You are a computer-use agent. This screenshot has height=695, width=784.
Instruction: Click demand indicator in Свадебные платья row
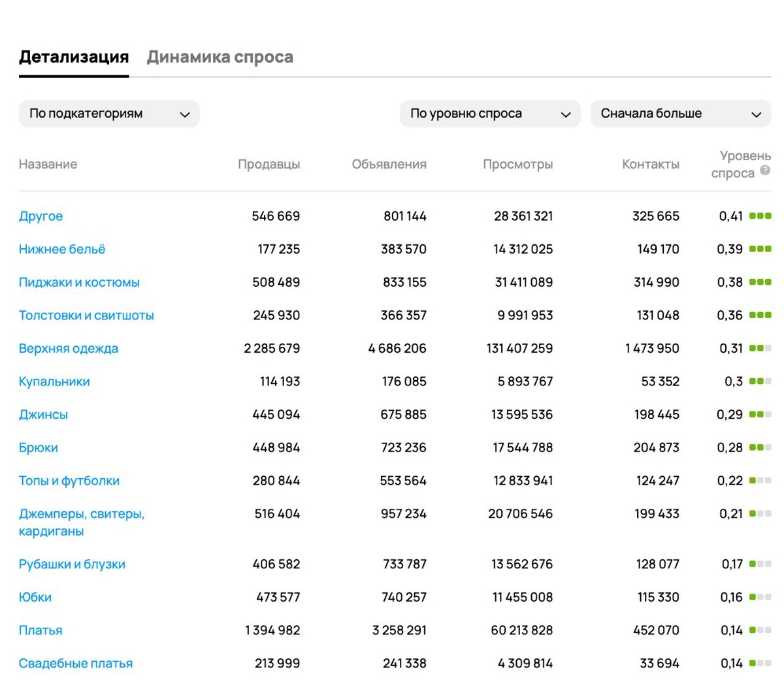point(760,663)
